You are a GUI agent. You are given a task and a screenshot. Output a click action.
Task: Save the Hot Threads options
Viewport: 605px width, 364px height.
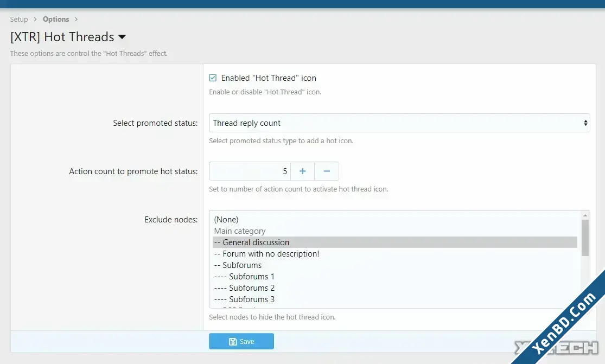coord(241,342)
